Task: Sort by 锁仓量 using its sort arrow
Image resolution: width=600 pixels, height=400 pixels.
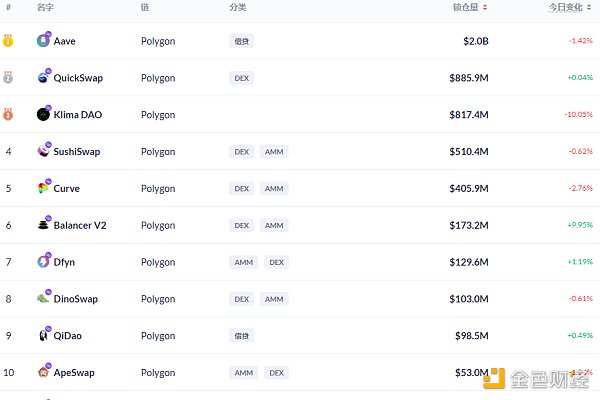Action: click(x=486, y=7)
